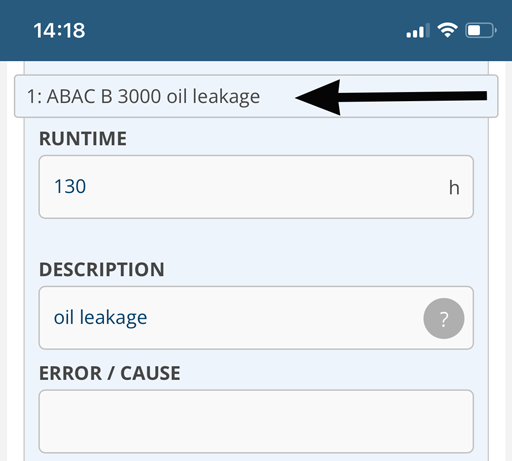Click the 'ABAC B 3000 oil leakage' title text
This screenshot has width=512, height=461.
pos(153,97)
